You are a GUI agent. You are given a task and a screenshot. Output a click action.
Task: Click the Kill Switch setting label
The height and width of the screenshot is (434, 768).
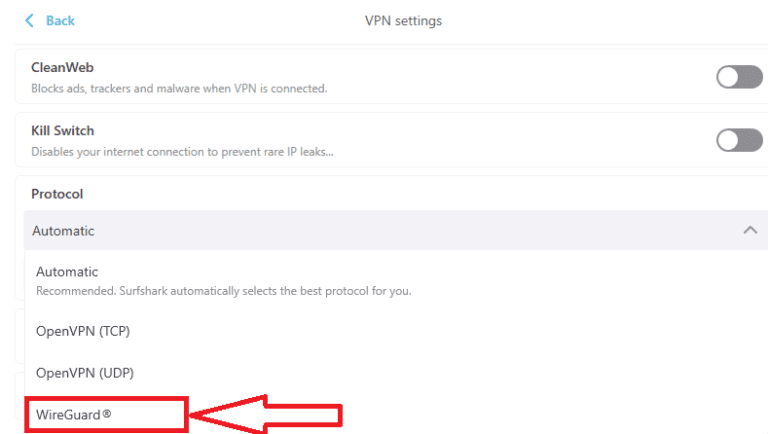tap(63, 131)
